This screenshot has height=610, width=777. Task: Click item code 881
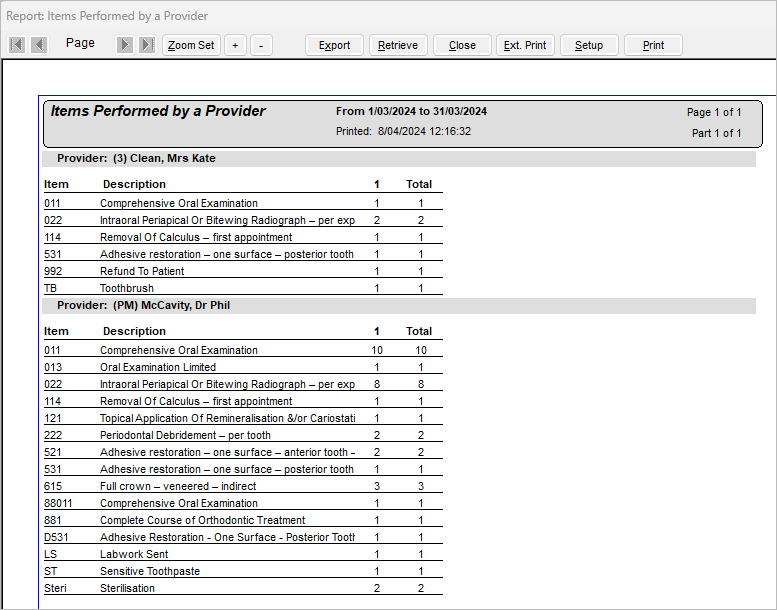point(53,520)
